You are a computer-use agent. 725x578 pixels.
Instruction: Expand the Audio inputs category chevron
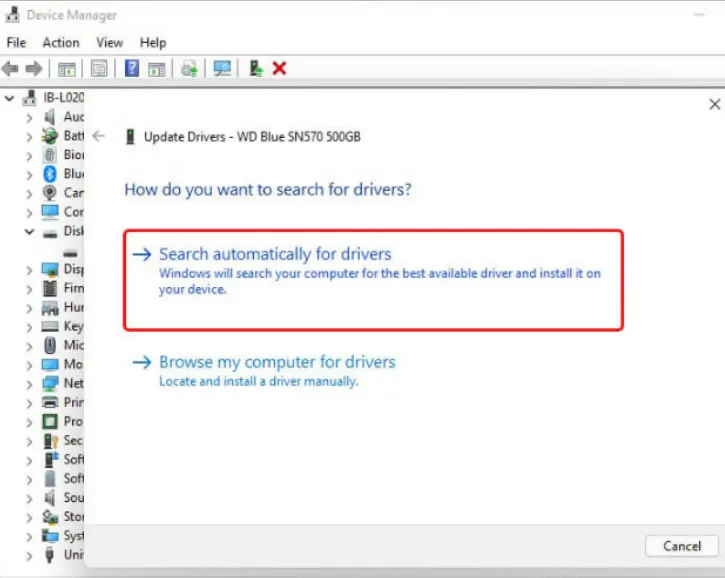29,118
